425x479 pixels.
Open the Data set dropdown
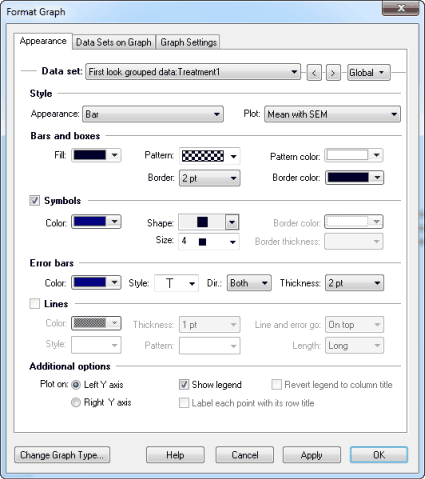coord(193,72)
